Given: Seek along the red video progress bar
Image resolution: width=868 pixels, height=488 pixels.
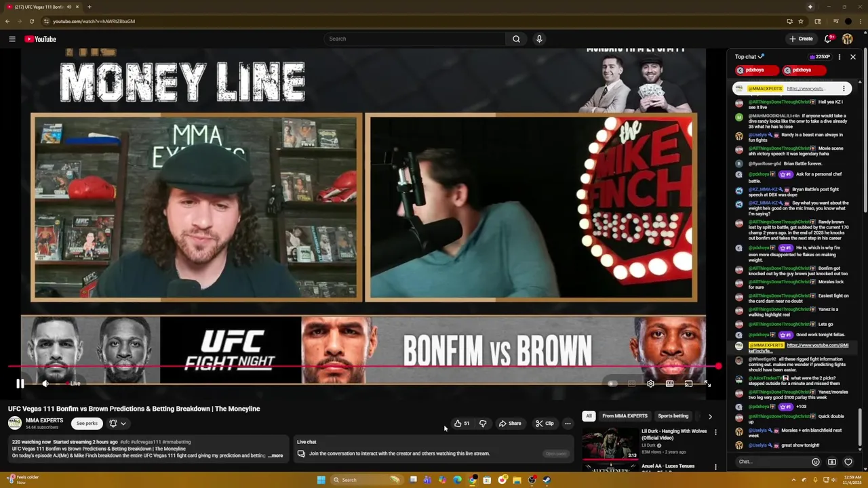Looking at the screenshot, I should click(x=363, y=367).
